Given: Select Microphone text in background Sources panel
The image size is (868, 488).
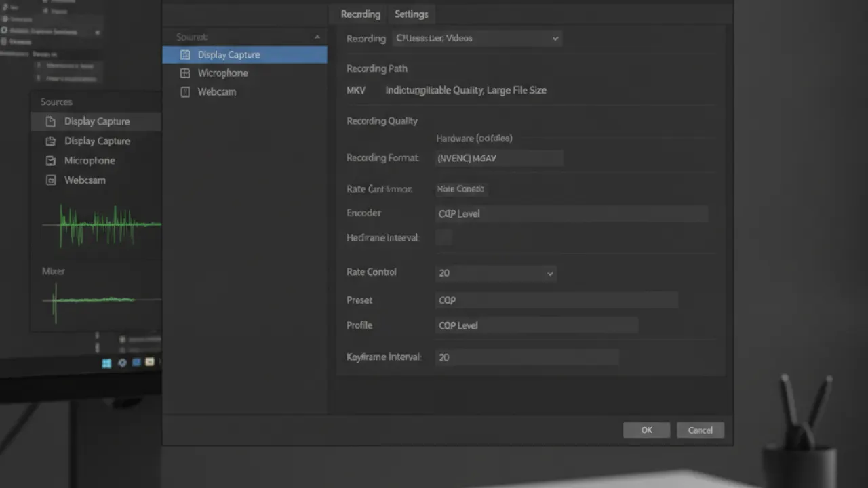Looking at the screenshot, I should click(x=90, y=161).
